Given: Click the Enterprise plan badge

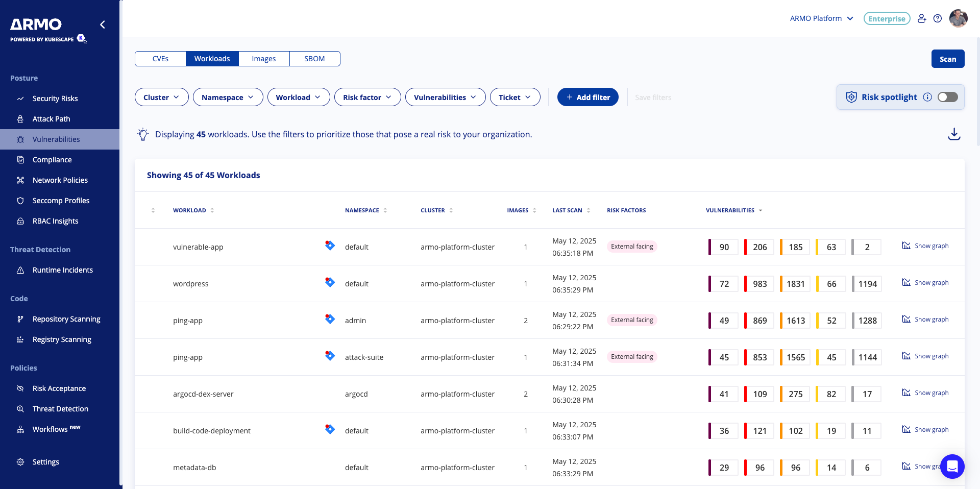Looking at the screenshot, I should tap(887, 18).
